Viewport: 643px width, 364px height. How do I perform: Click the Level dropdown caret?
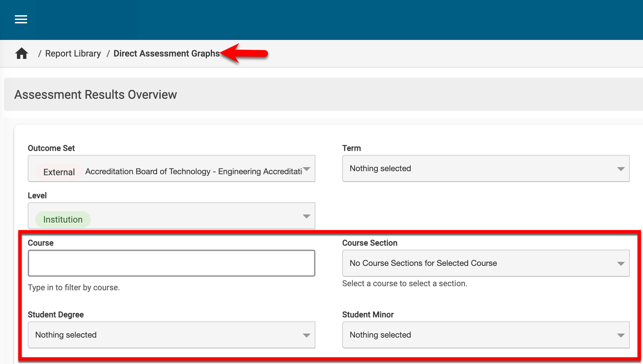tap(306, 216)
